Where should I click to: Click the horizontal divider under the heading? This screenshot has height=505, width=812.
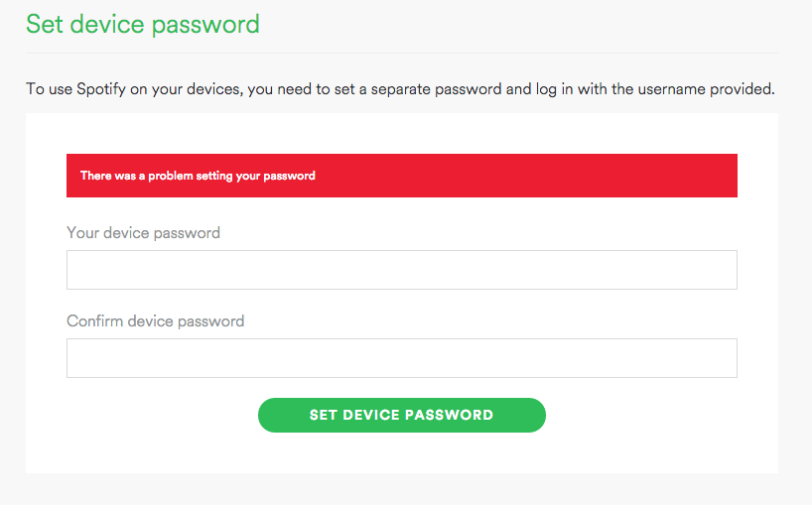[x=401, y=53]
